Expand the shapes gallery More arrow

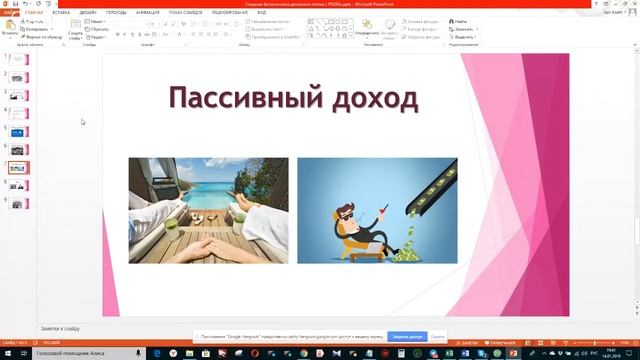coord(351,36)
